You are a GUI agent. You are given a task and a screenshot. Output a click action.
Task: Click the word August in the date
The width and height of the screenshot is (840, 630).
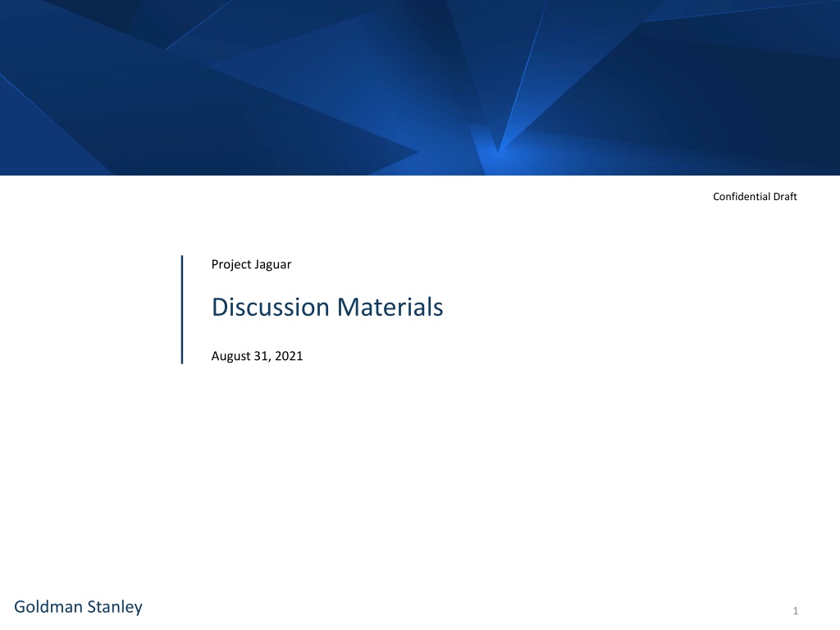pos(231,356)
